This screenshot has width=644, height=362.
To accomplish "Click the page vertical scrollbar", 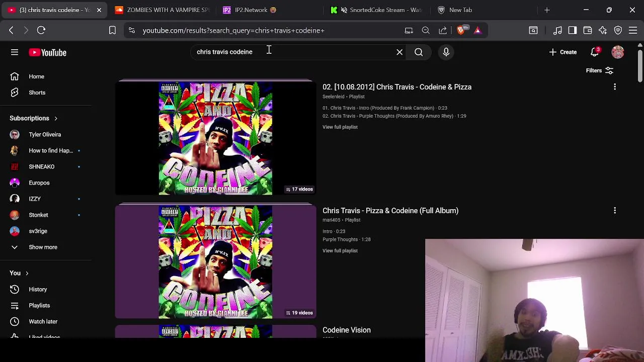I will [640, 65].
